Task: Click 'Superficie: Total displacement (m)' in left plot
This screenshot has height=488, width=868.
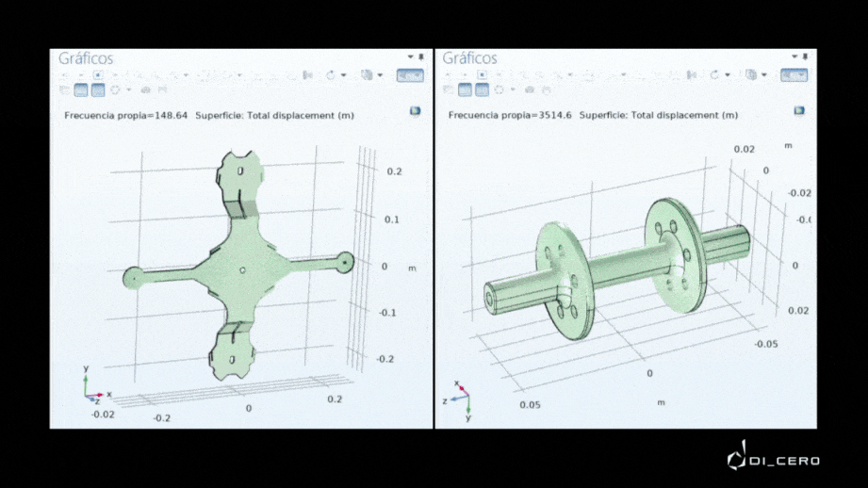Action: coord(274,115)
